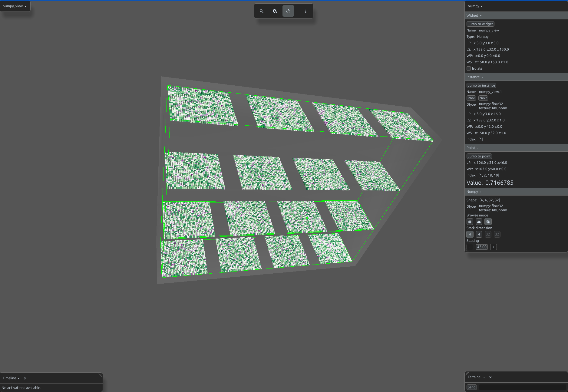Select the 2D browse mode icon
The width and height of the screenshot is (568, 392).
pos(470,222)
